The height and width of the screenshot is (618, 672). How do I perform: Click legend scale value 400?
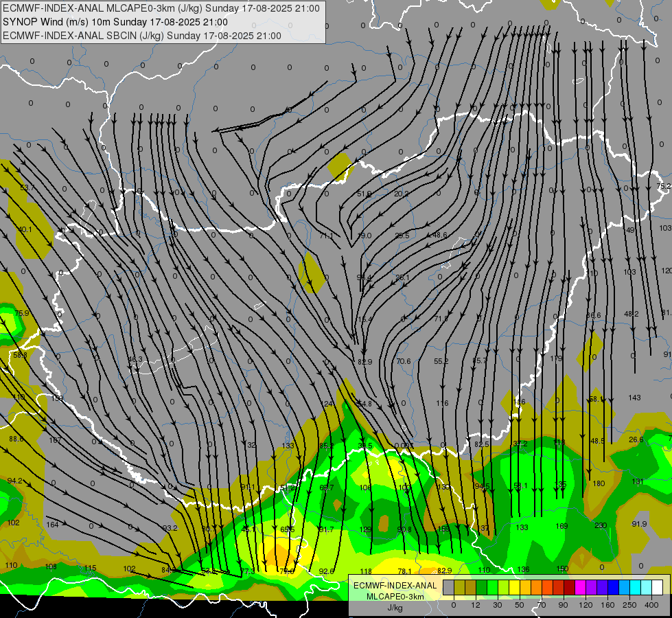pyautogui.click(x=651, y=605)
